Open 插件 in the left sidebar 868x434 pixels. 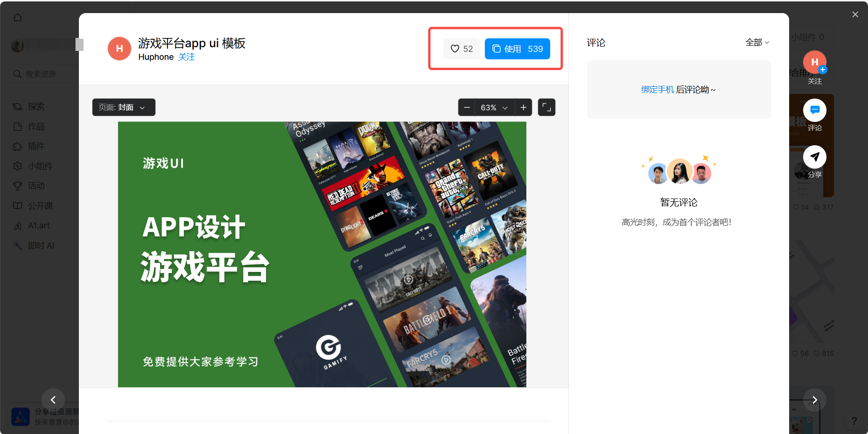point(29,146)
